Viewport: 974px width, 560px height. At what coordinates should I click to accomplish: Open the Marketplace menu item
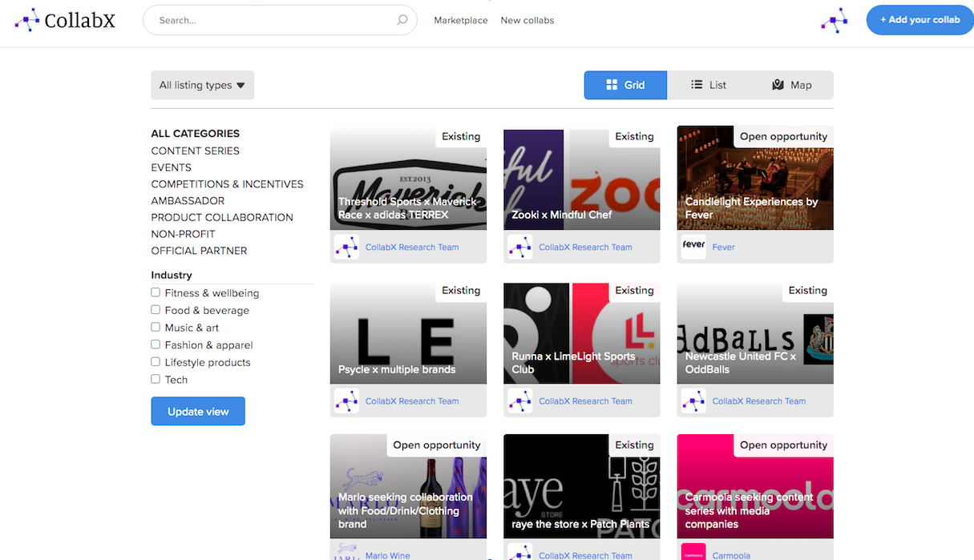[461, 20]
